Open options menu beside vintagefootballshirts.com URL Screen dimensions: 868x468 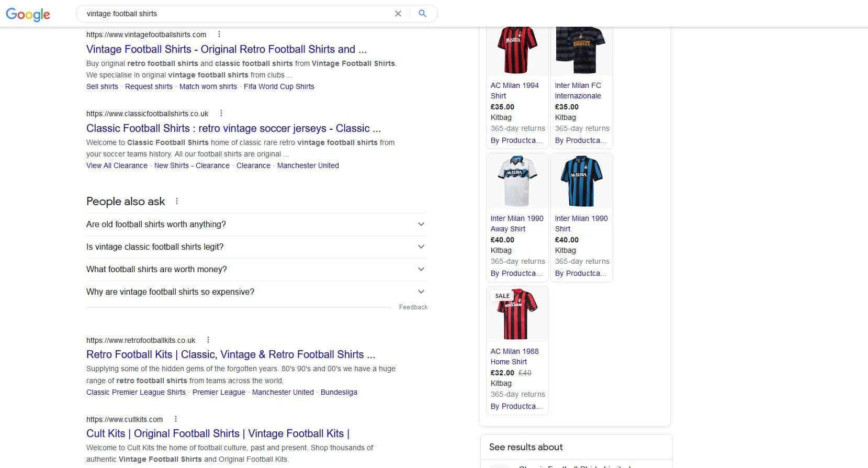point(219,35)
